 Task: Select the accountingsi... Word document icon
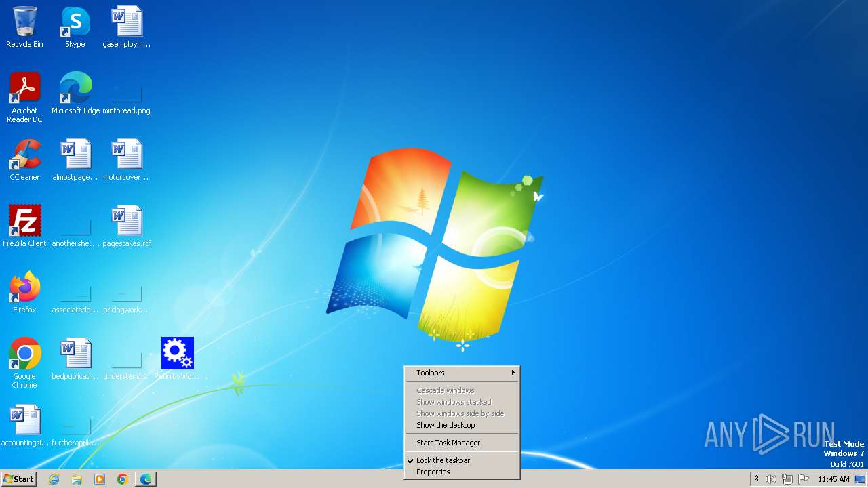tap(24, 426)
